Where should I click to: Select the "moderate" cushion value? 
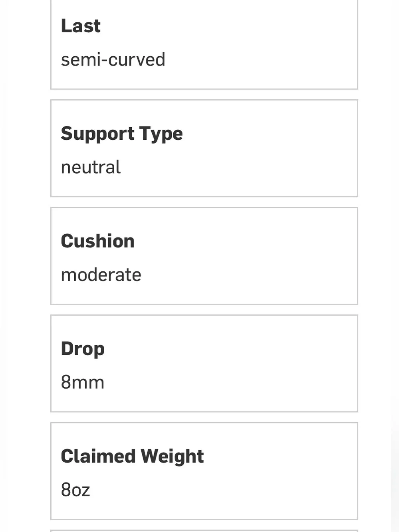pos(101,275)
